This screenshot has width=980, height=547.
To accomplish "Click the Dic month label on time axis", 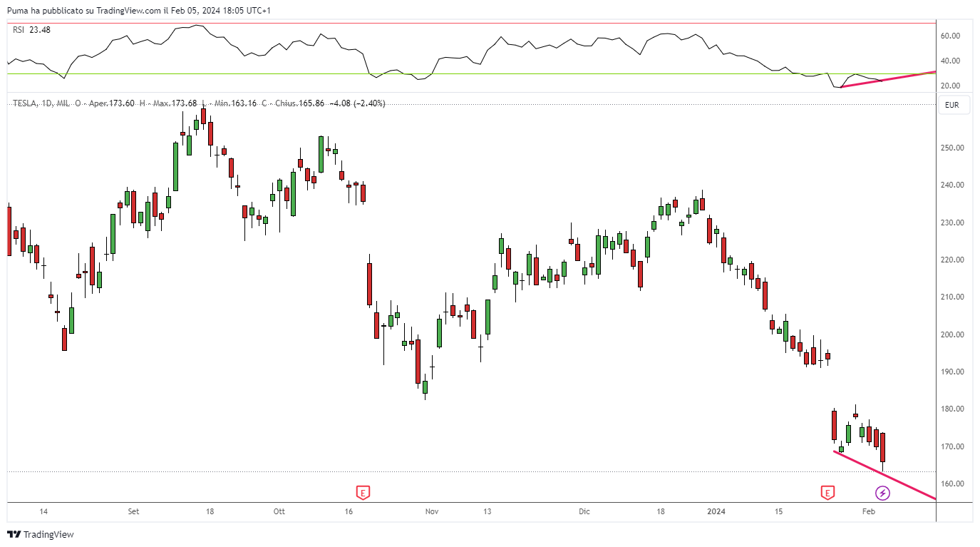I will [584, 511].
